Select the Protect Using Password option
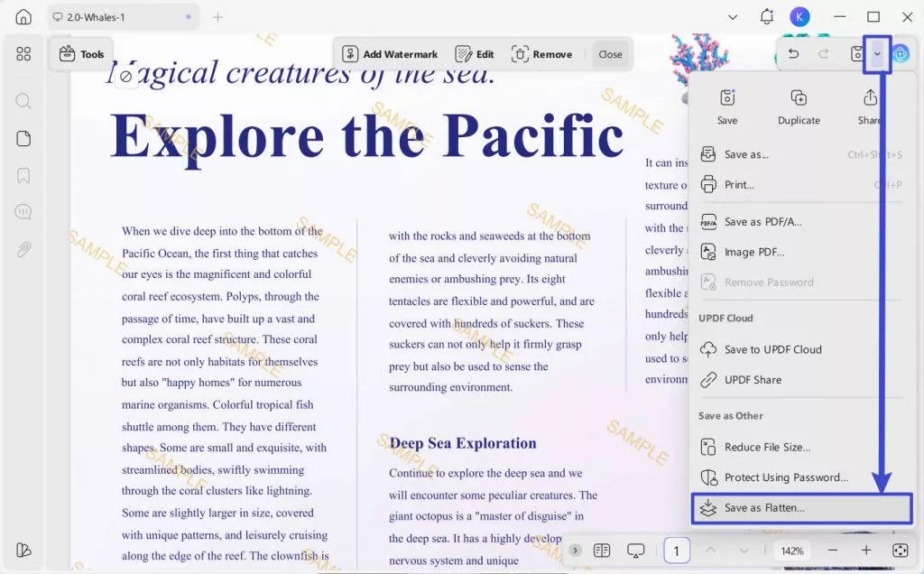The height and width of the screenshot is (574, 924). pyautogui.click(x=785, y=477)
